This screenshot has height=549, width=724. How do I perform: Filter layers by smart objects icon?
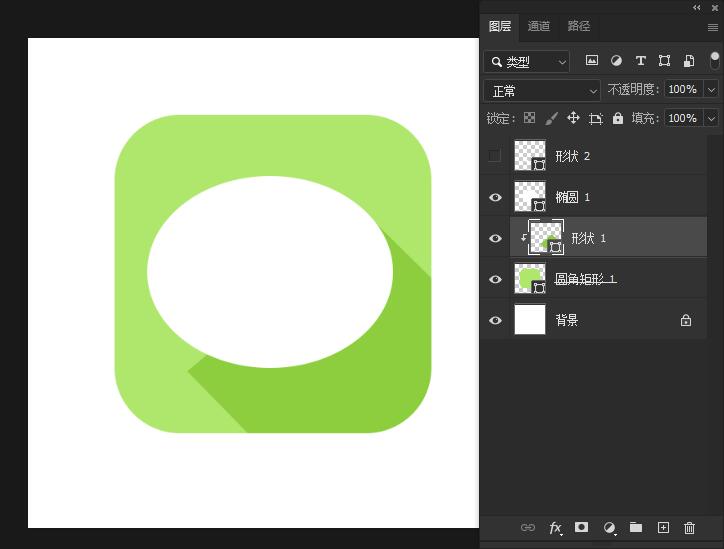pyautogui.click(x=689, y=60)
